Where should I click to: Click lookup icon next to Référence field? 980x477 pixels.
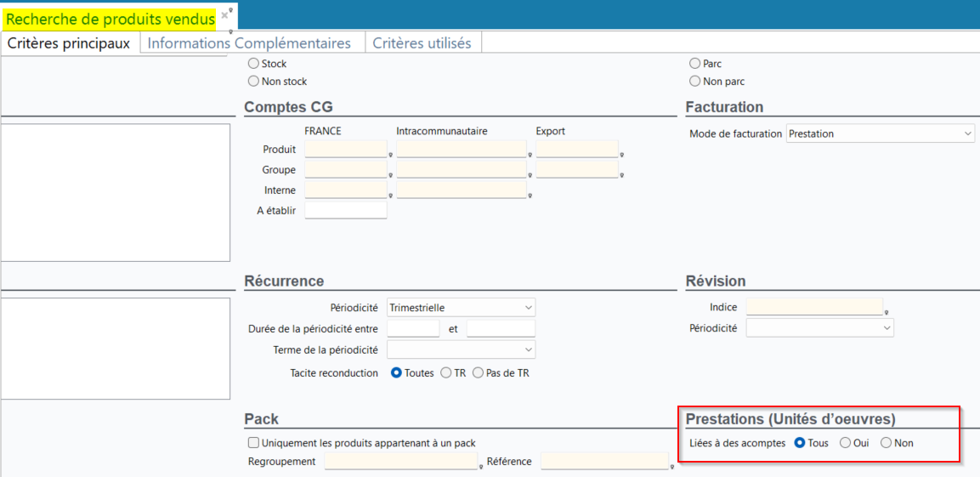tap(673, 467)
